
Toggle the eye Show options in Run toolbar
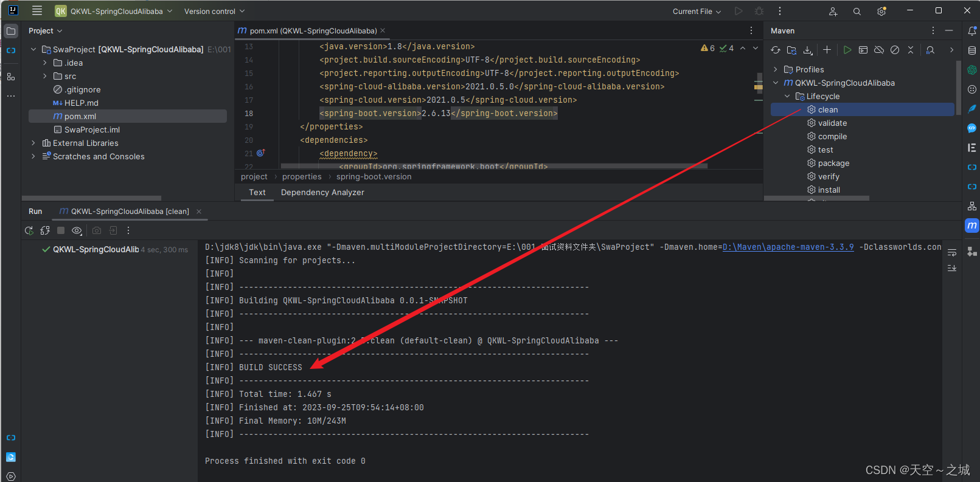[77, 230]
